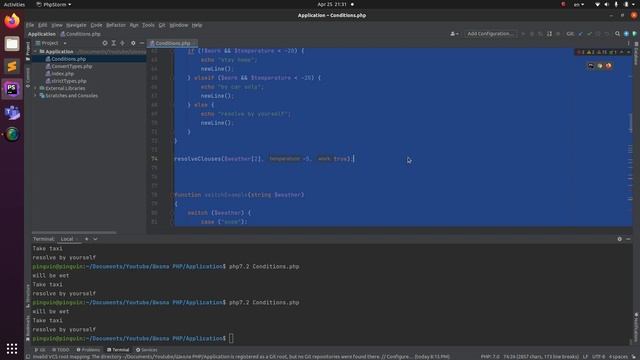Switch to the Conditions.php editor tab
This screenshot has width=640, height=360.
click(172, 43)
